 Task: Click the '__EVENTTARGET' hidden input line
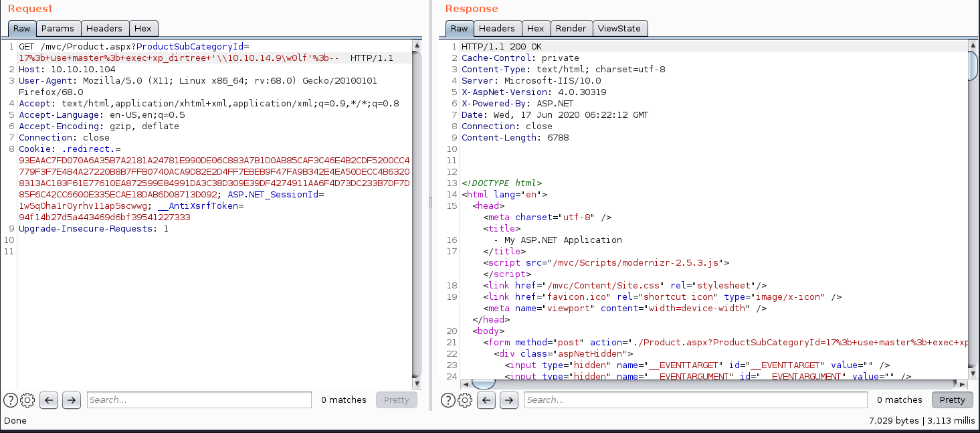point(697,365)
